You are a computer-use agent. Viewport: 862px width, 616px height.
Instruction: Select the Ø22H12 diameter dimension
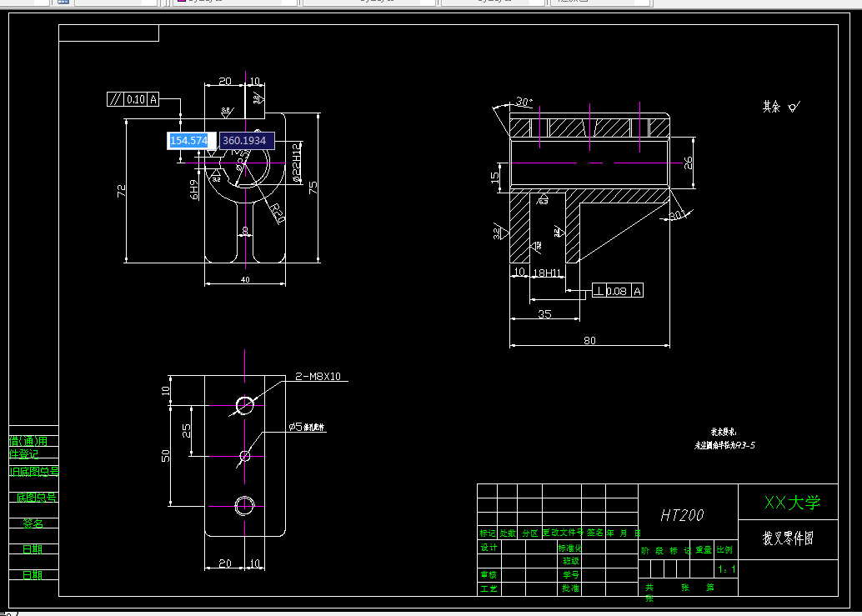(x=296, y=163)
